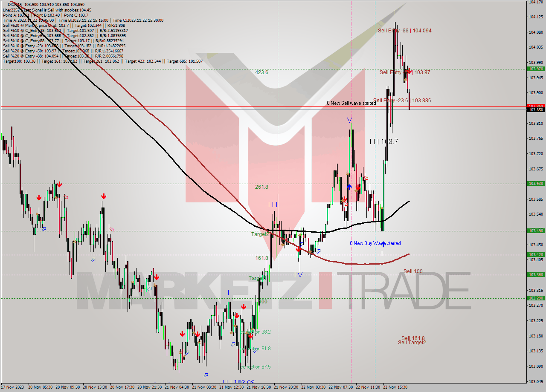Click the blue V marker beneath the low right of 161.8
Viewport: 546px width, 392px height.
pos(300,275)
